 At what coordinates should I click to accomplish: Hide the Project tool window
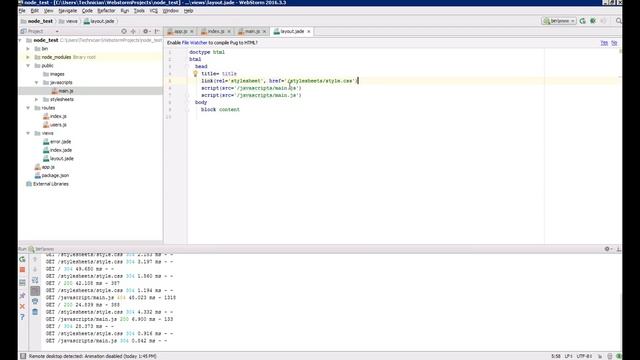pos(157,31)
